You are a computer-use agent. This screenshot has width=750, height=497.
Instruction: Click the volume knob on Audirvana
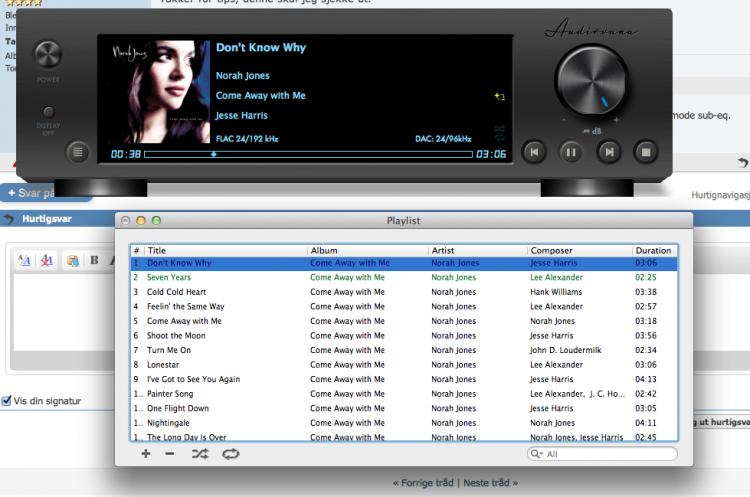point(592,80)
